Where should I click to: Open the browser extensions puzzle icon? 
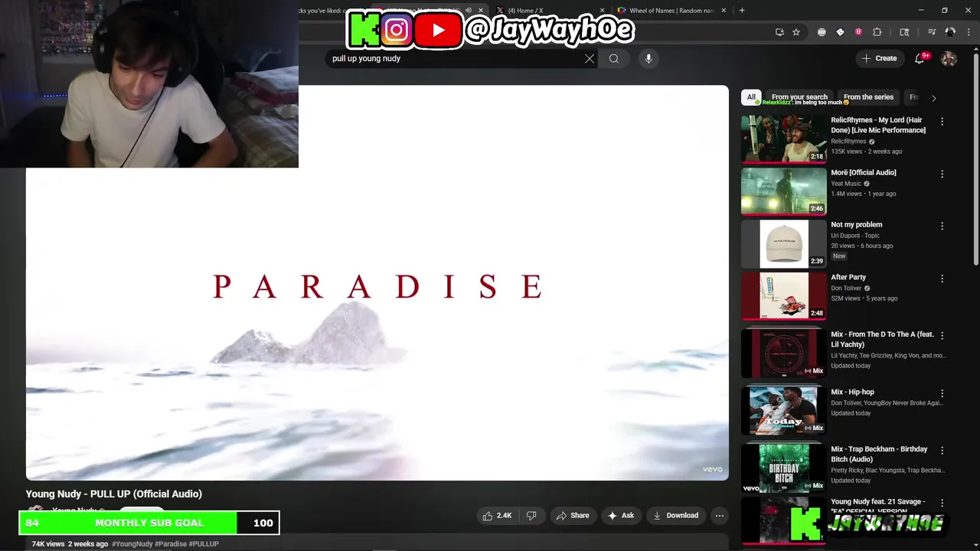tap(877, 32)
